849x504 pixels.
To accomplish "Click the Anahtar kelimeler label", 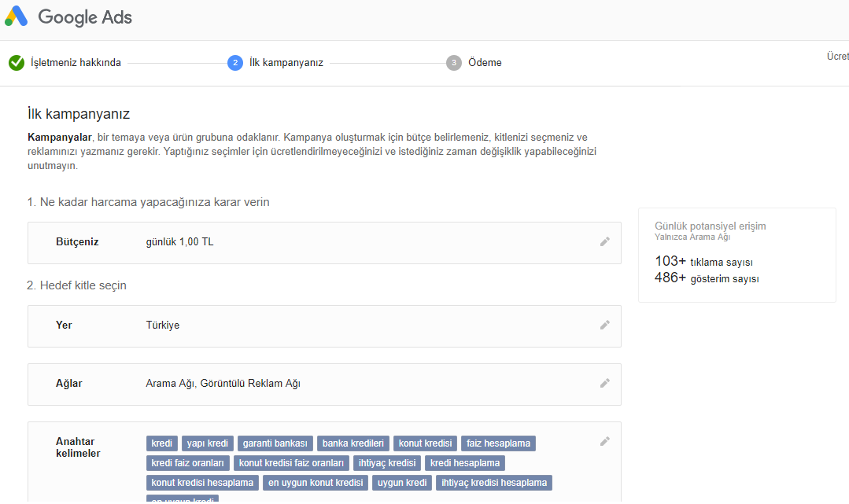I will 78,447.
